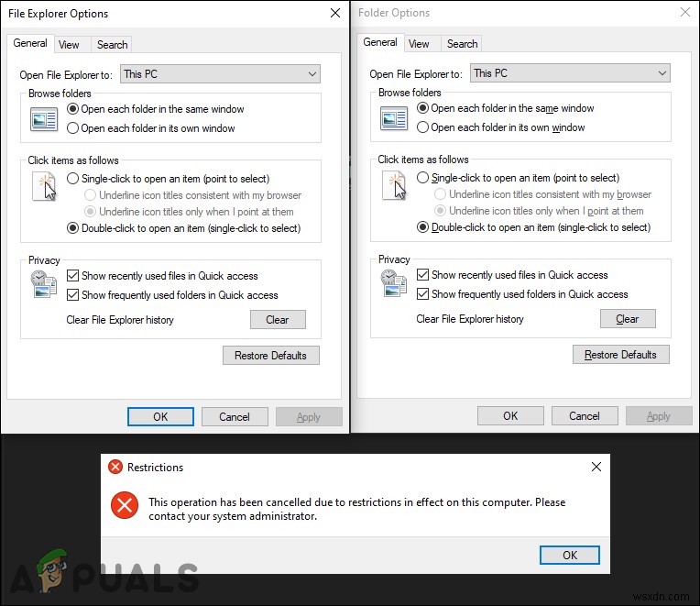Dismiss Restrictions dialog with OK
Viewport: 700px width, 606px height.
[570, 555]
